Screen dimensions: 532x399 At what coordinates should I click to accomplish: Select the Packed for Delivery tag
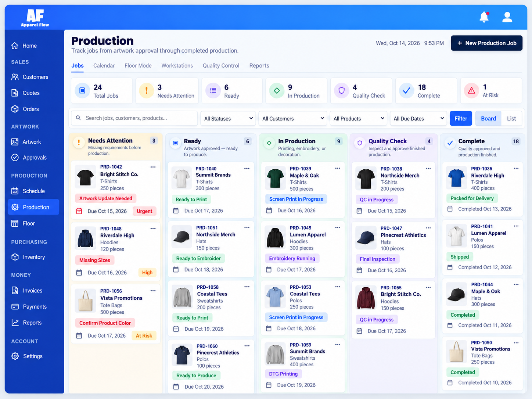coord(472,198)
